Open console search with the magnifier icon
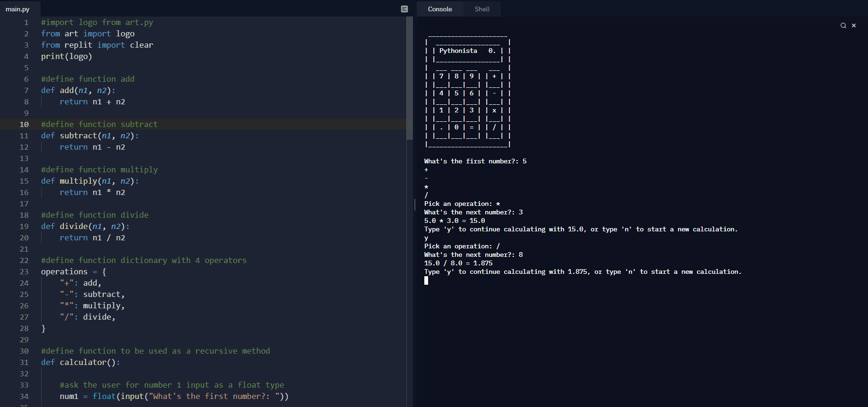The height and width of the screenshot is (407, 868). pyautogui.click(x=843, y=25)
